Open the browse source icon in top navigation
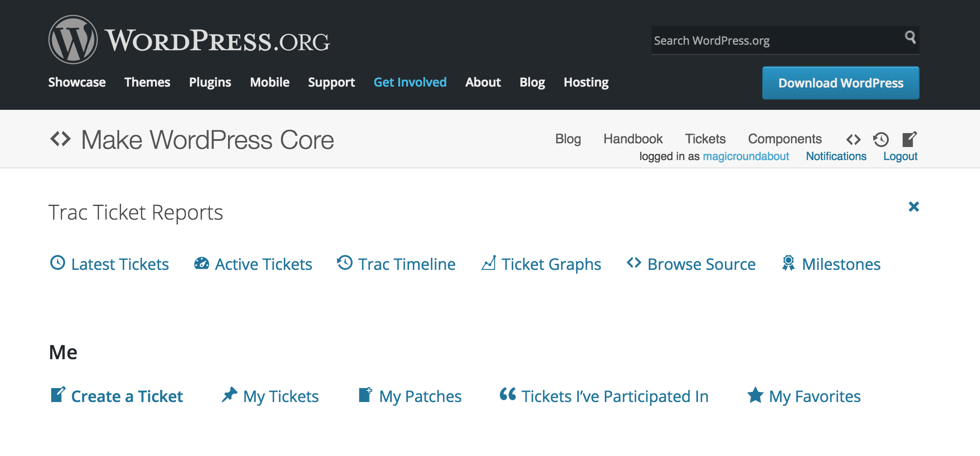Screen dimensions: 980x456 point(853,139)
